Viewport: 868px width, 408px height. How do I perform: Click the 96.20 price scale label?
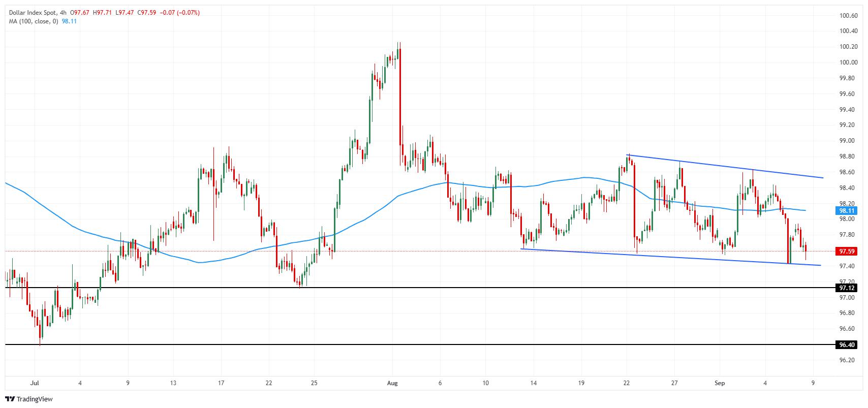(x=847, y=360)
